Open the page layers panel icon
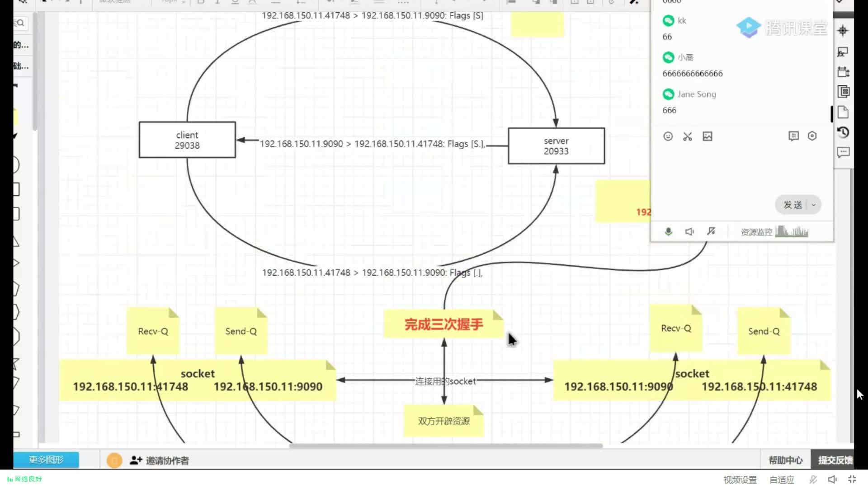Viewport: 868px width, 488px height. point(843,92)
